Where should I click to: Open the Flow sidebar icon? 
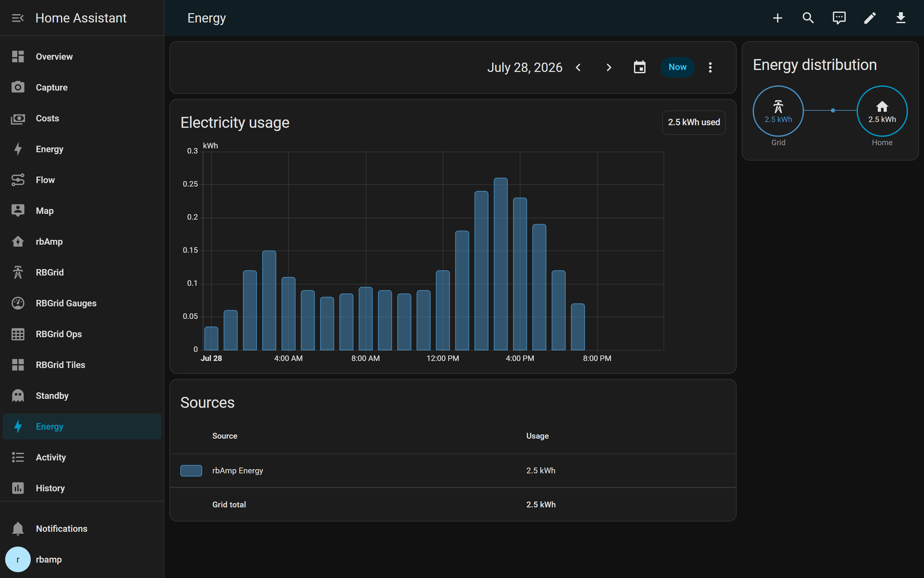(x=18, y=180)
